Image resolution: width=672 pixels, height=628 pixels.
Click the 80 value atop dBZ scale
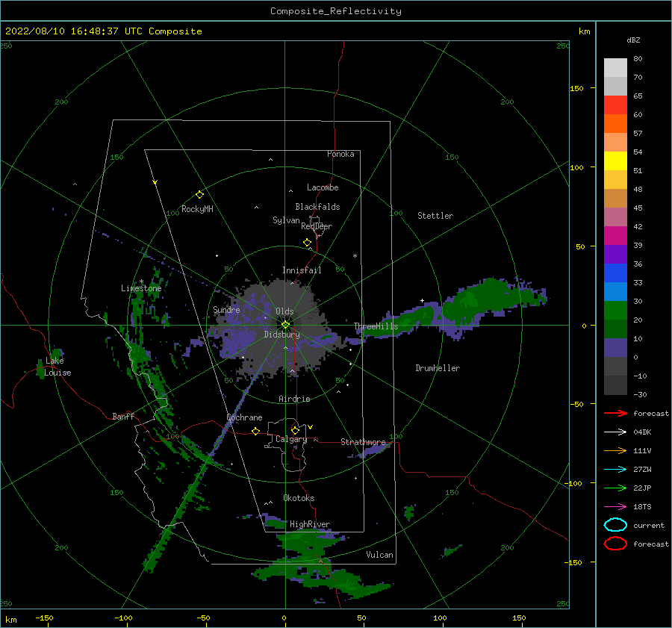coord(638,59)
